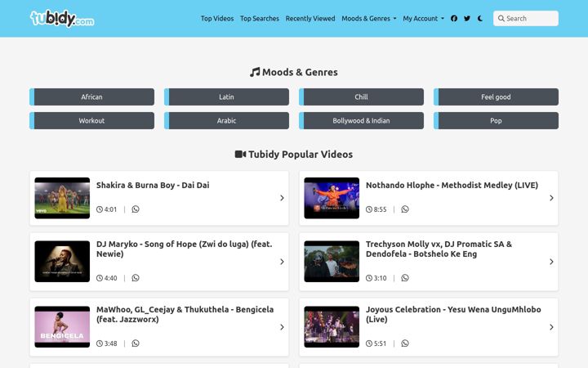Open Dai Dai via its right chevron
This screenshot has height=368, width=588.
282,198
